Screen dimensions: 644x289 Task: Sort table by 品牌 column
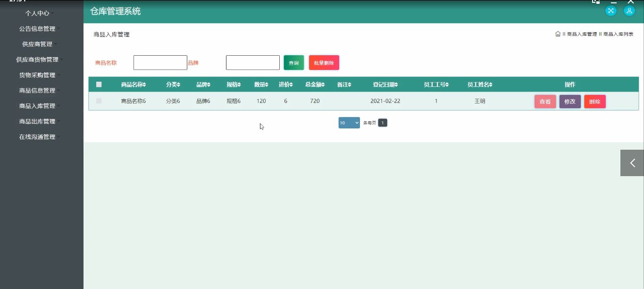tap(203, 85)
